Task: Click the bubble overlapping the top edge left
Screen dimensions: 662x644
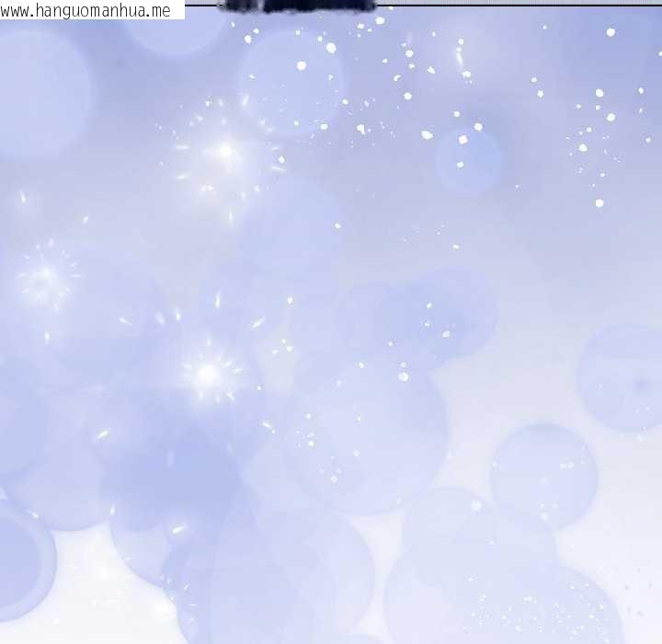Action: click(175, 26)
